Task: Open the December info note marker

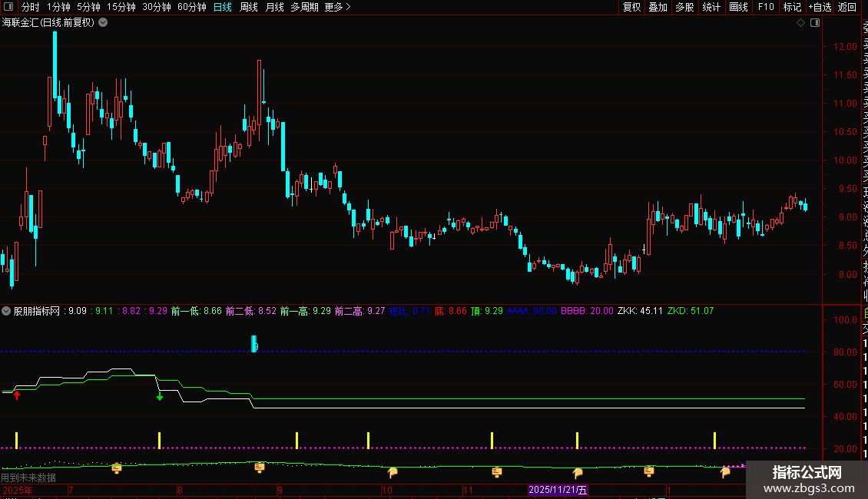Action: tap(649, 471)
